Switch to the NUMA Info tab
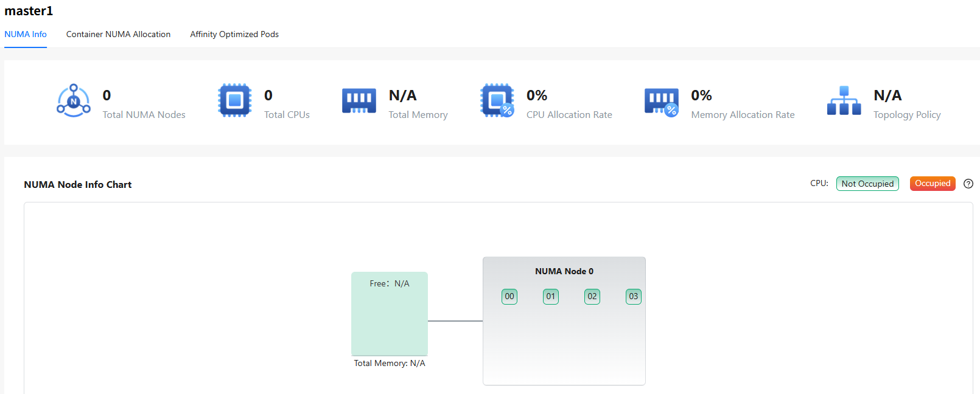The height and width of the screenshot is (394, 980). tap(26, 34)
